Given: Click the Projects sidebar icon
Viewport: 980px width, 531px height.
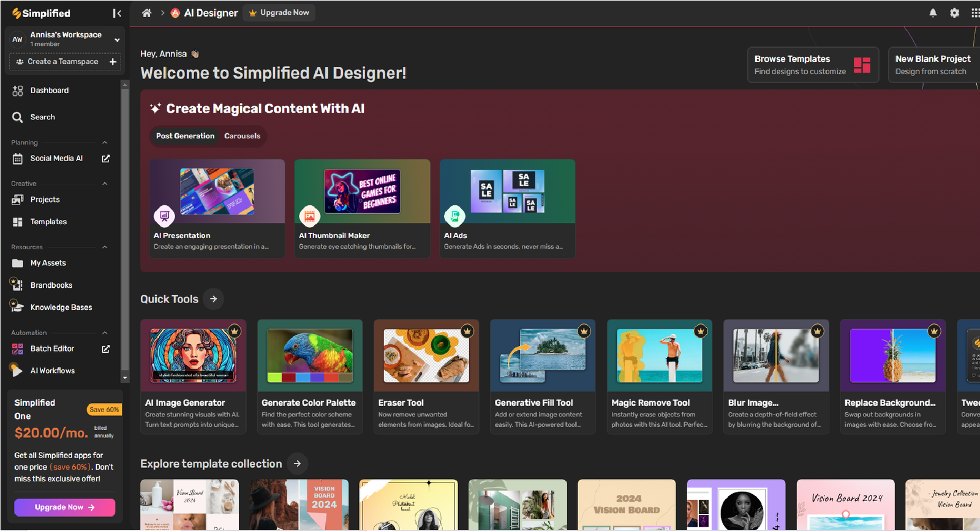Looking at the screenshot, I should 18,200.
